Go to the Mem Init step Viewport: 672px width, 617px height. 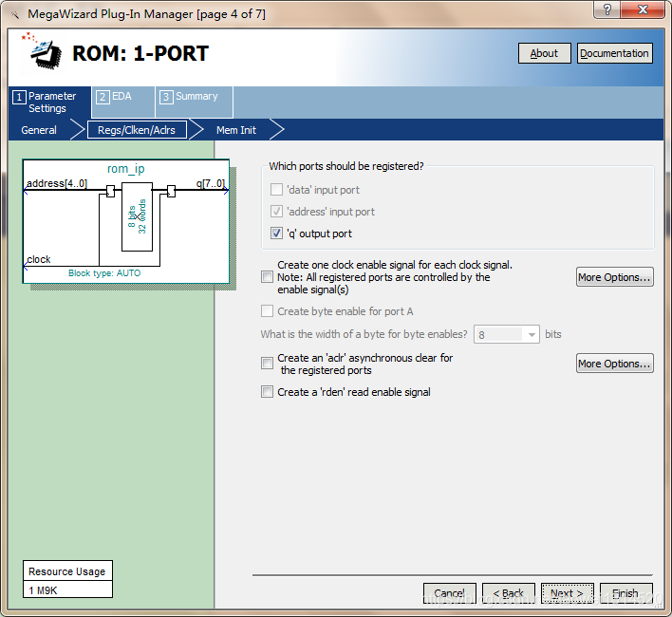click(236, 130)
